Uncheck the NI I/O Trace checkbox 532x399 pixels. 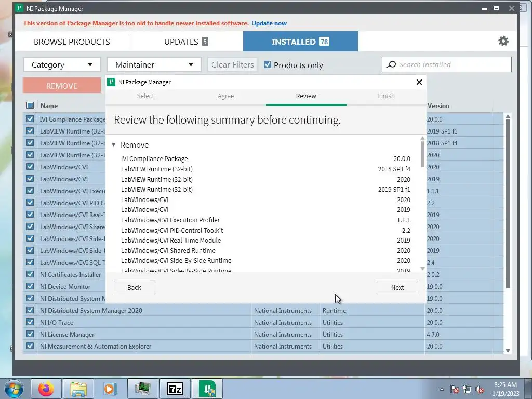coord(30,322)
